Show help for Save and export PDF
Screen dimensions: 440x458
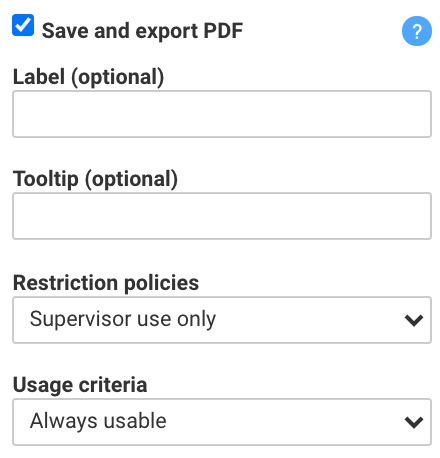coord(417,31)
